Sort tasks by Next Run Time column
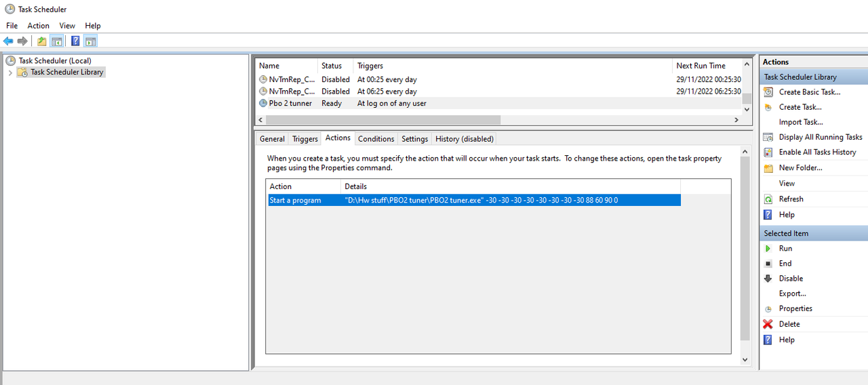The height and width of the screenshot is (385, 868). [x=707, y=66]
